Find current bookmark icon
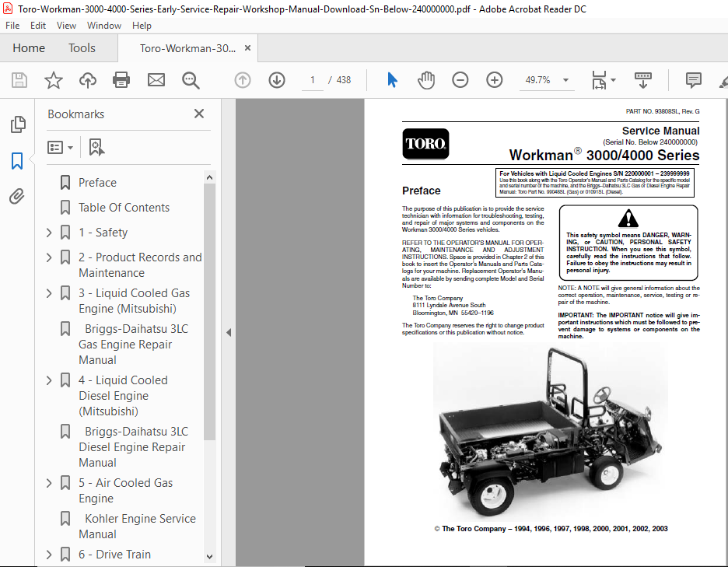Screen dimensions: 728x567 pyautogui.click(x=96, y=147)
